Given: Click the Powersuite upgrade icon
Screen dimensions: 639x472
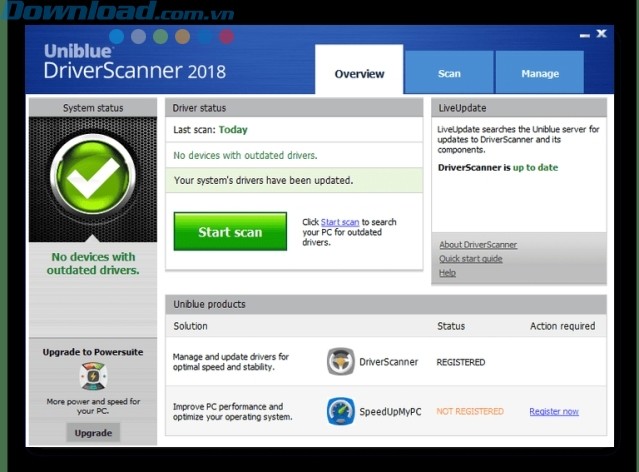Looking at the screenshot, I should tap(93, 376).
